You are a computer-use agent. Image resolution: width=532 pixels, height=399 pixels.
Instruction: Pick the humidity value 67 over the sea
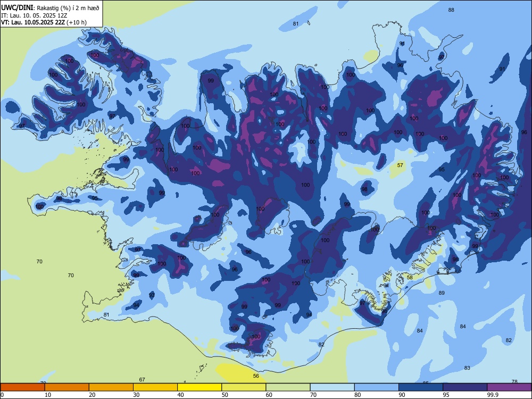[142, 380]
